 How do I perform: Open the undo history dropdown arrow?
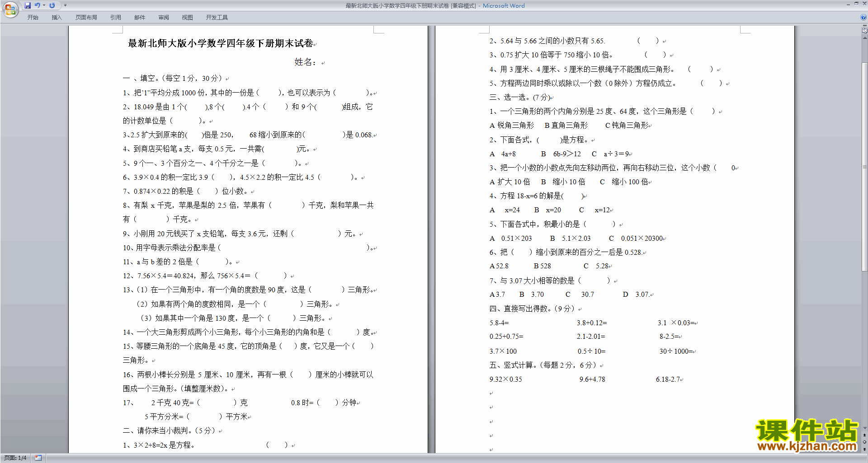[44, 5]
